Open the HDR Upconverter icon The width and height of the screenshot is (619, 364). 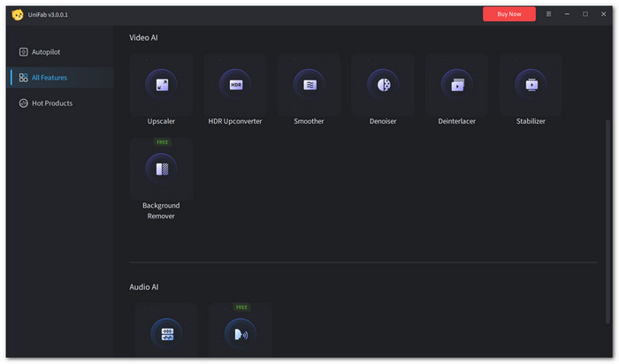235,85
